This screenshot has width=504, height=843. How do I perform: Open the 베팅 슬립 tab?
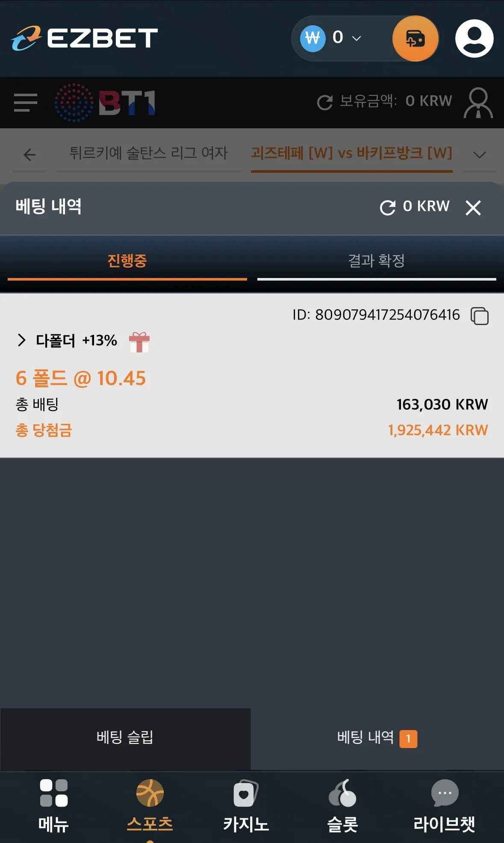125,737
